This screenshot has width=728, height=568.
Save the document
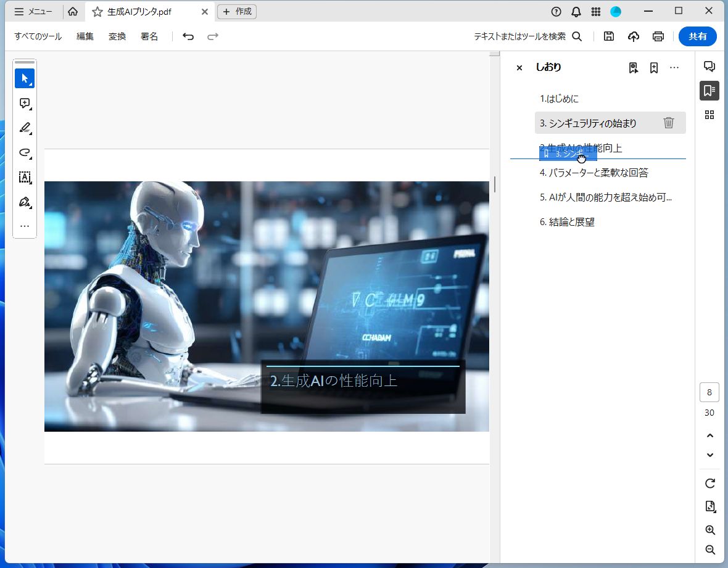click(x=608, y=36)
